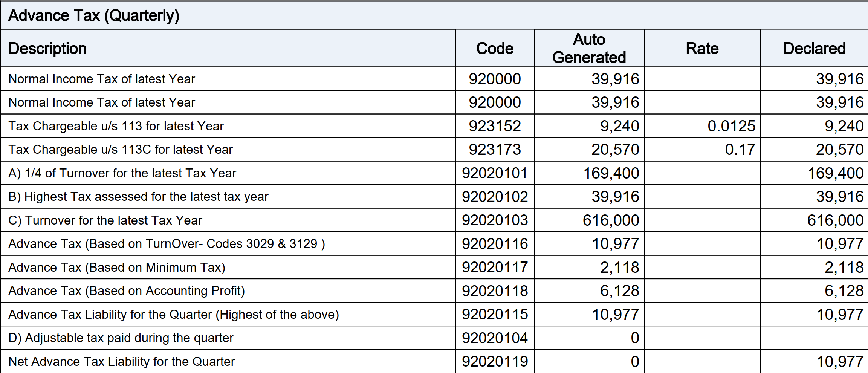Select Declared amount for 1/4 of Turnover row
The height and width of the screenshot is (373, 868).
(835, 173)
